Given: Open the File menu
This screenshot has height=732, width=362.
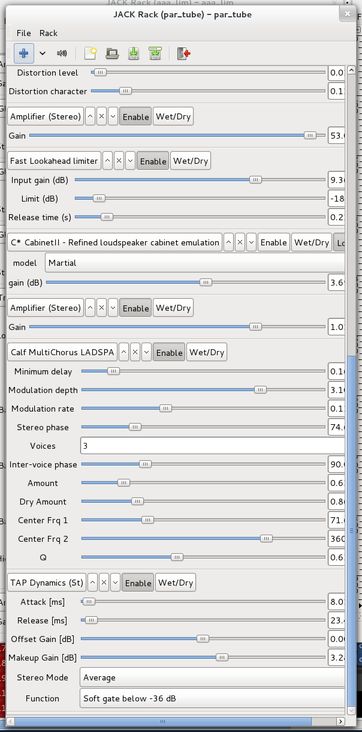Looking at the screenshot, I should tap(23, 33).
